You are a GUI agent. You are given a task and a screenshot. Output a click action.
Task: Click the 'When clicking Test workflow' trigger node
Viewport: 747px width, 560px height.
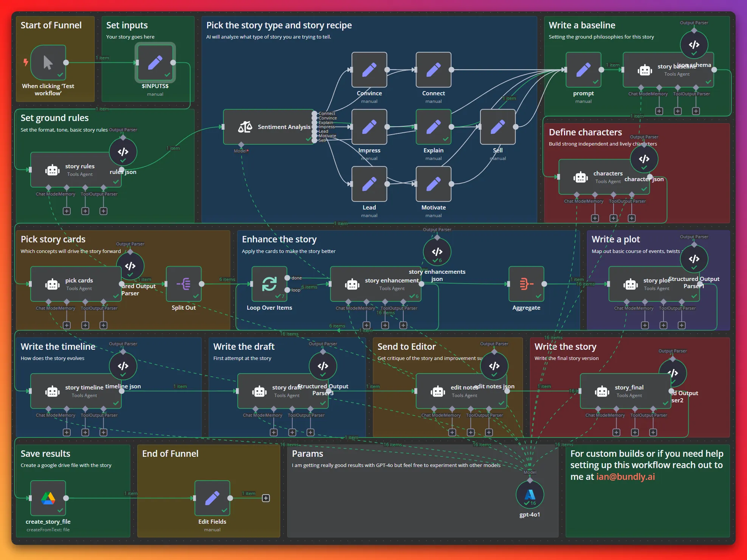click(x=48, y=63)
